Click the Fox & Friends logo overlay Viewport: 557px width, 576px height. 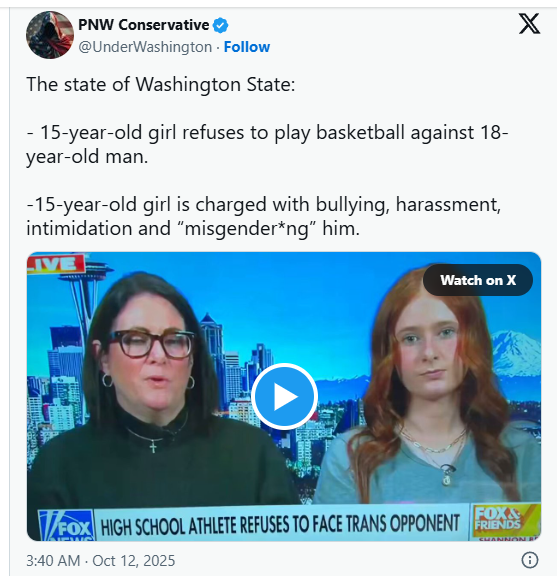(x=505, y=520)
